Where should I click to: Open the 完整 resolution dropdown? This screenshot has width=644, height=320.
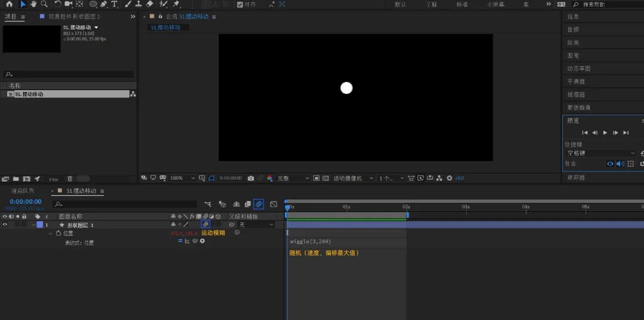[293, 178]
